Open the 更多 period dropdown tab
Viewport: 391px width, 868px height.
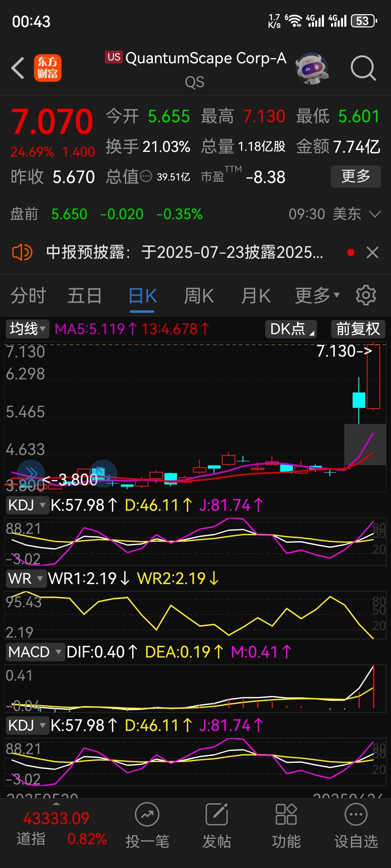(x=317, y=295)
